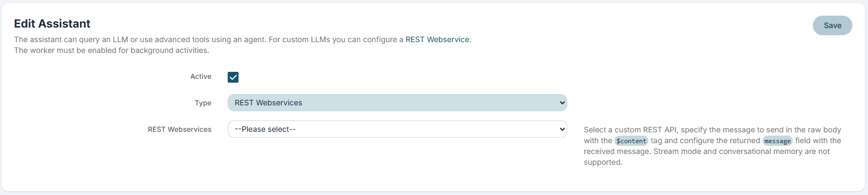Click the REST Webservices field label
This screenshot has width=868, height=195.
click(180, 130)
